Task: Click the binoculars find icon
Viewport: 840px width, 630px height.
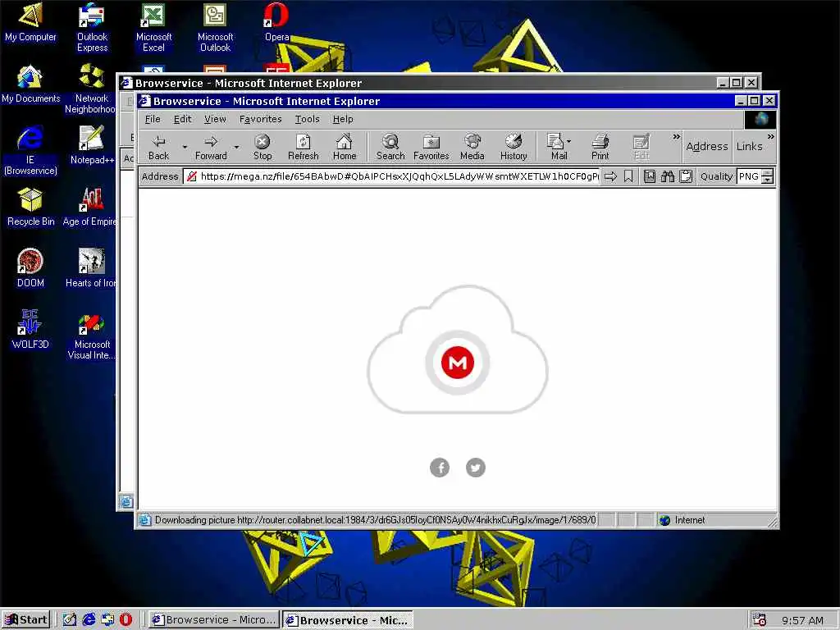Action: [668, 176]
